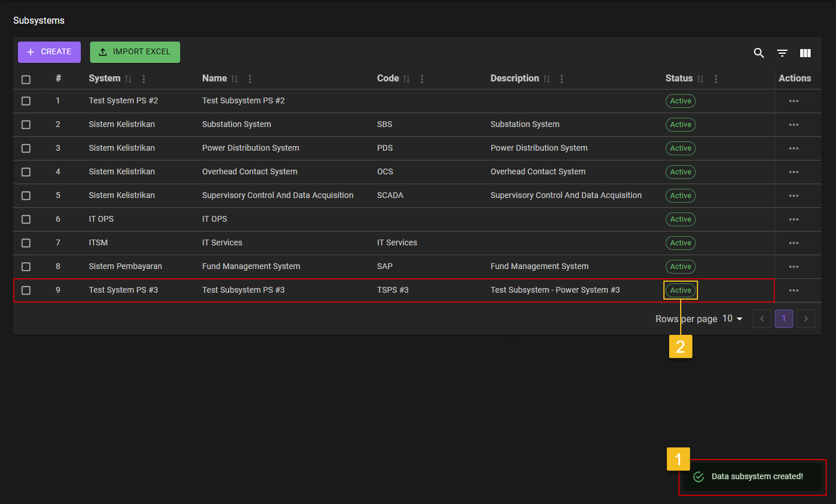Select the Fund Management System row checkbox
The width and height of the screenshot is (836, 504).
click(x=26, y=267)
